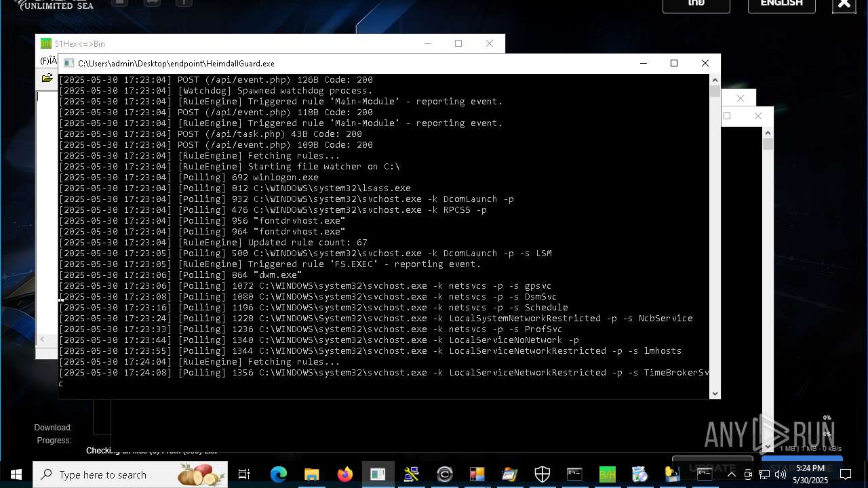Open the network tools taskbar icon
Viewport: 868px width, 488px height.
[x=411, y=474]
